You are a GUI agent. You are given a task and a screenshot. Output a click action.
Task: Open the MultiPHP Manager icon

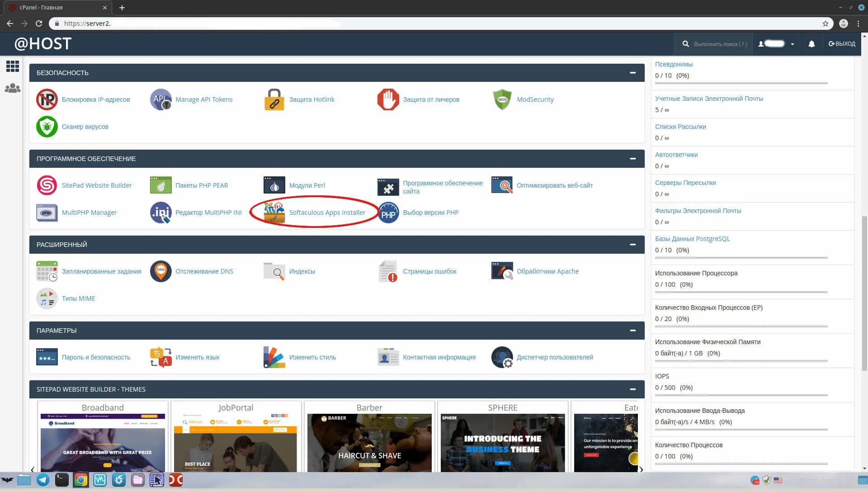[47, 213]
